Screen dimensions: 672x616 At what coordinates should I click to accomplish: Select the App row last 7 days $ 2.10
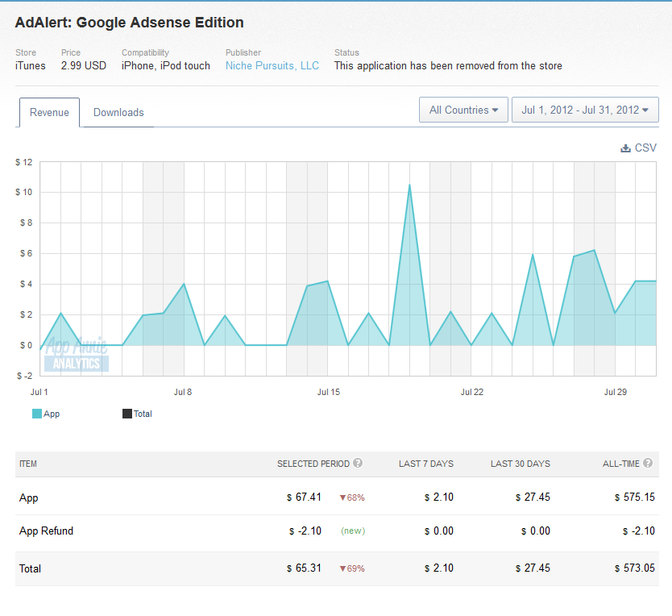point(439,497)
